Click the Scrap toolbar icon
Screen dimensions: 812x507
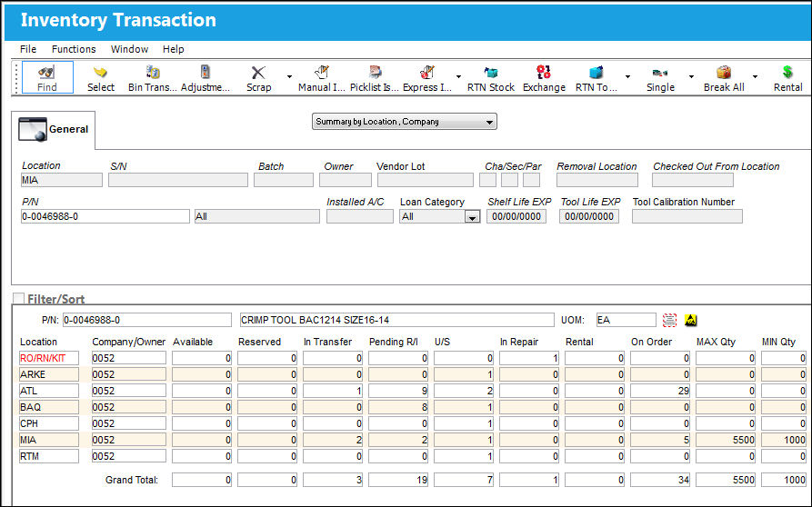point(258,73)
